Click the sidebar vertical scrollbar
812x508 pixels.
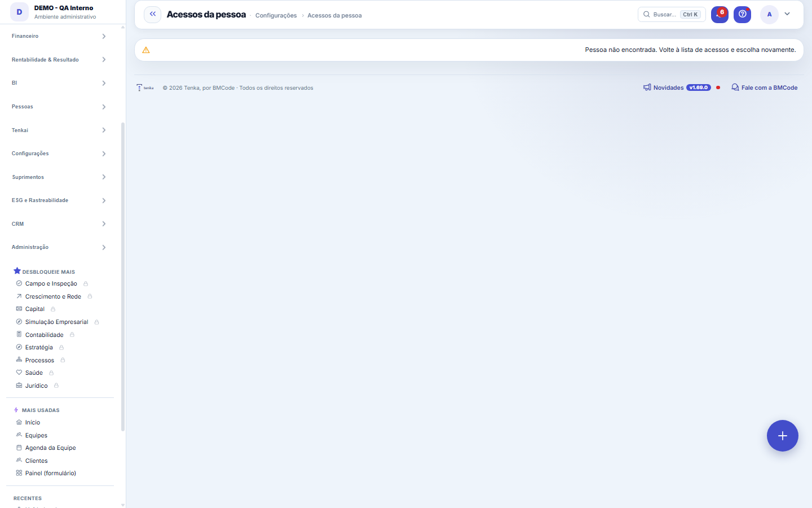point(123,277)
